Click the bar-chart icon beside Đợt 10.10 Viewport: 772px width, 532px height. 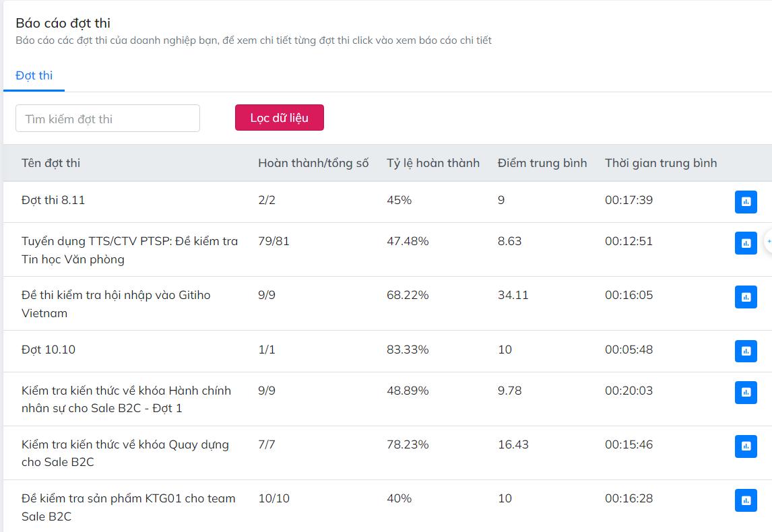(745, 350)
